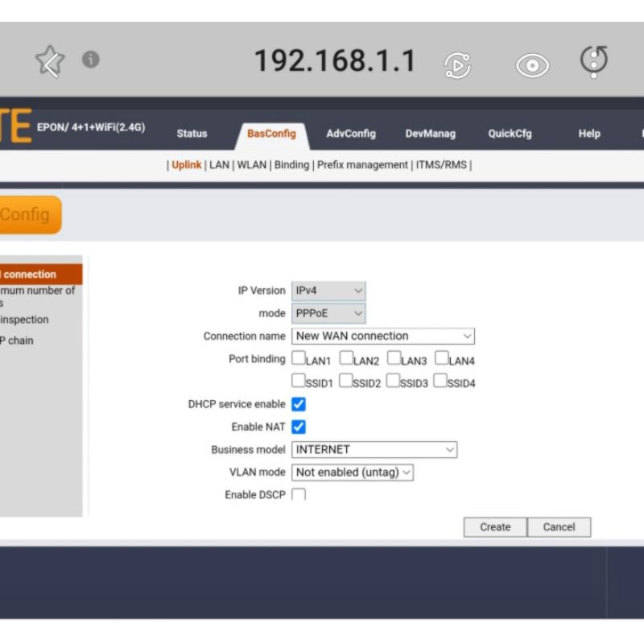Switch to the Status tab
Screen dimensions: 644x644
[192, 134]
